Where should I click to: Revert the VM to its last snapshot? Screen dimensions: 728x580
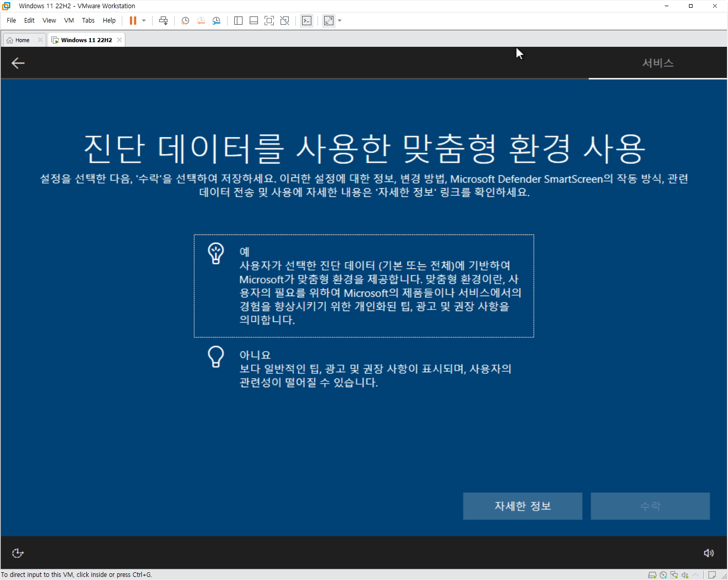click(201, 21)
